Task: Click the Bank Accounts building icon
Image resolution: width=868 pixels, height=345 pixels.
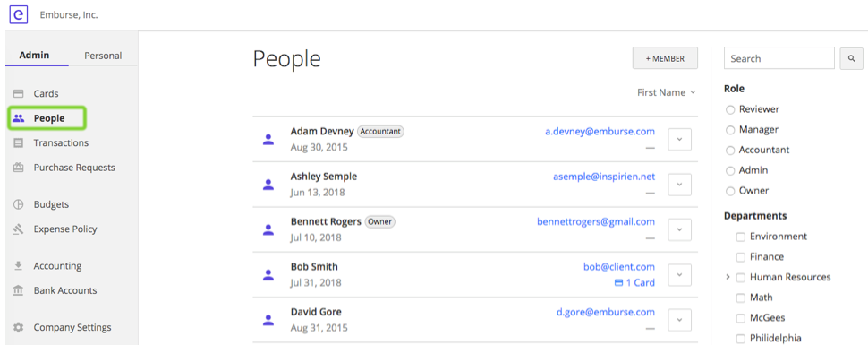Action: coord(18,290)
